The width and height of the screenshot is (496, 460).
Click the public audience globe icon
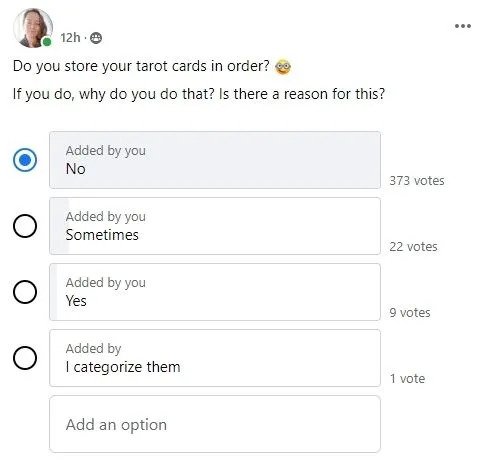[x=96, y=38]
